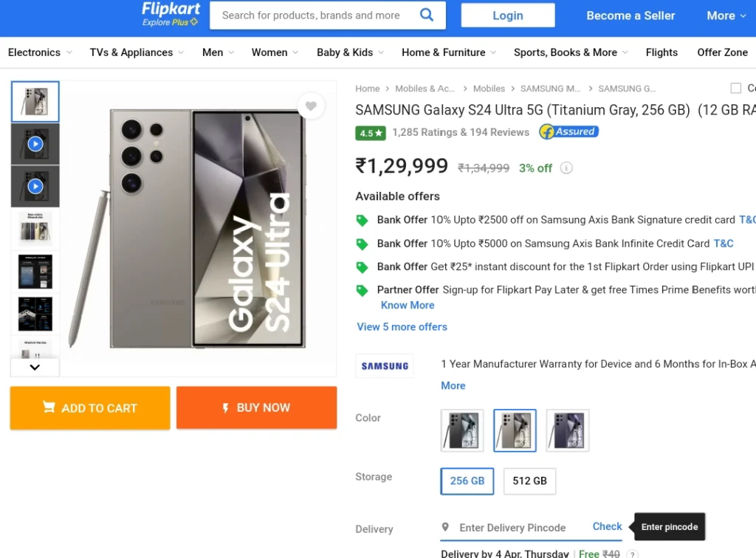The width and height of the screenshot is (756, 558).
Task: Click the BUY NOW button
Action: [256, 407]
